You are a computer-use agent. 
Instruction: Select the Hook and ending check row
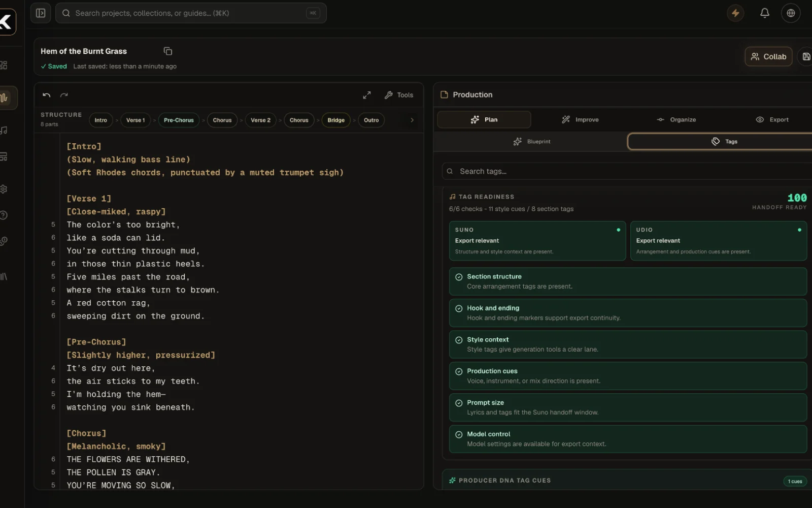point(628,313)
